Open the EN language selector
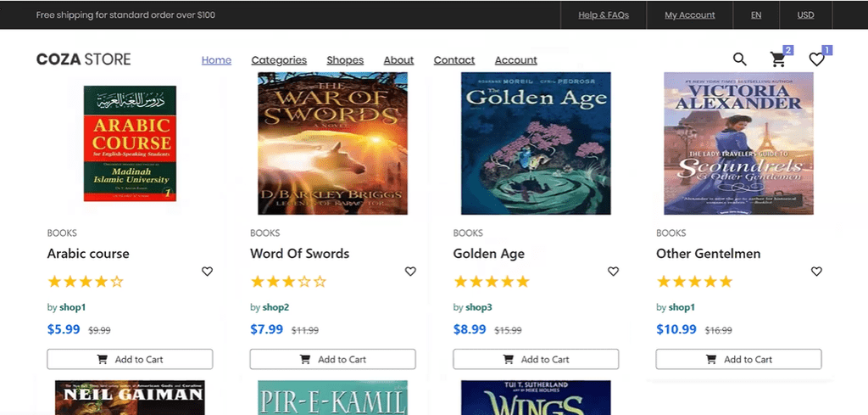This screenshot has height=415, width=868. point(756,15)
